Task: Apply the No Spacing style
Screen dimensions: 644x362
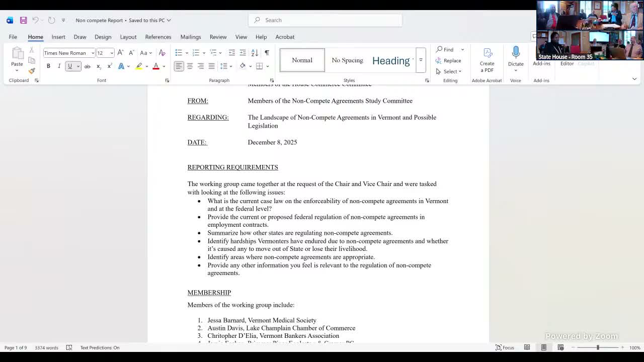Action: click(x=347, y=60)
